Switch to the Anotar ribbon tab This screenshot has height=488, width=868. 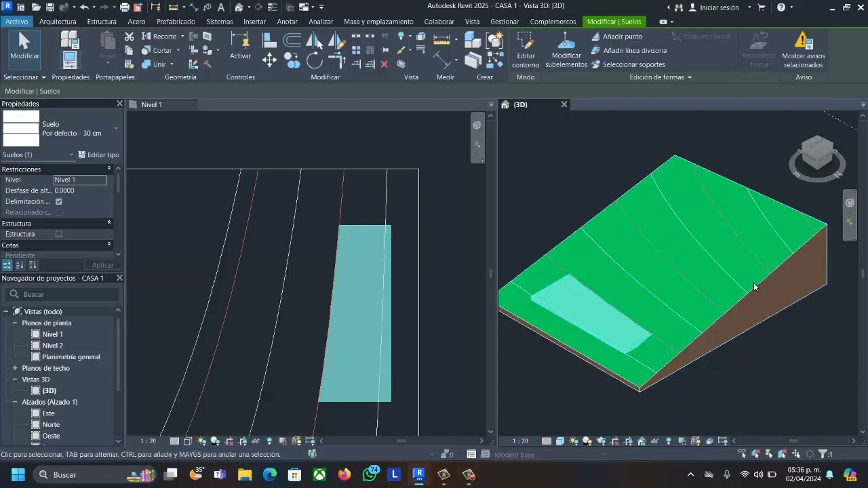tap(287, 22)
